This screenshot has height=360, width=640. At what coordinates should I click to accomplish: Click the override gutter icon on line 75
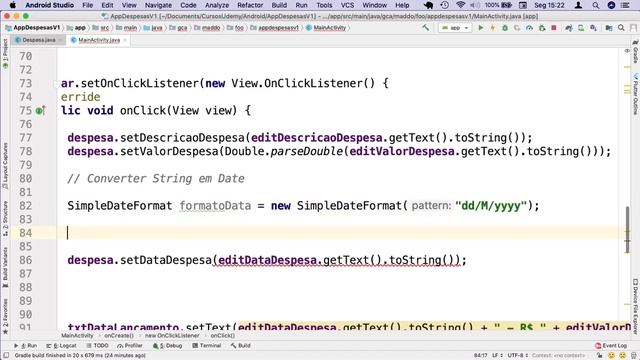[x=40, y=111]
